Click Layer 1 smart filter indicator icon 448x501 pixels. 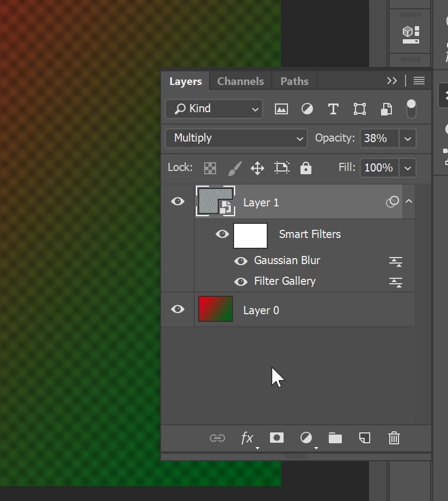click(392, 201)
